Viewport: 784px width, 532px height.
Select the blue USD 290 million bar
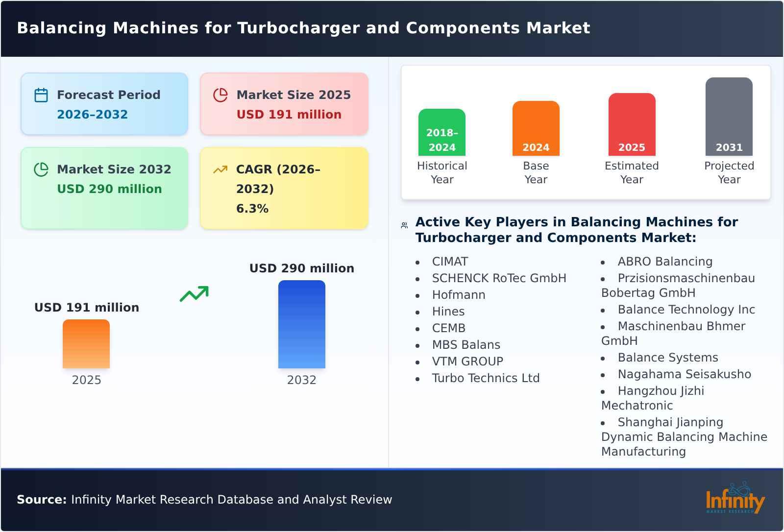301,323
